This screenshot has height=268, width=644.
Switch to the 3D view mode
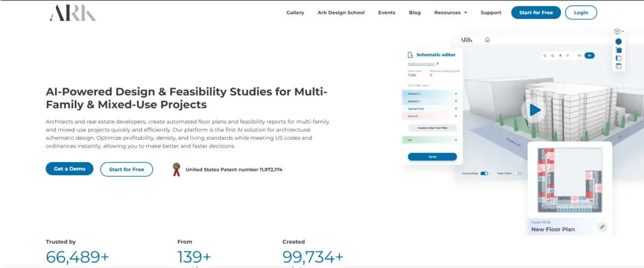pos(590,55)
